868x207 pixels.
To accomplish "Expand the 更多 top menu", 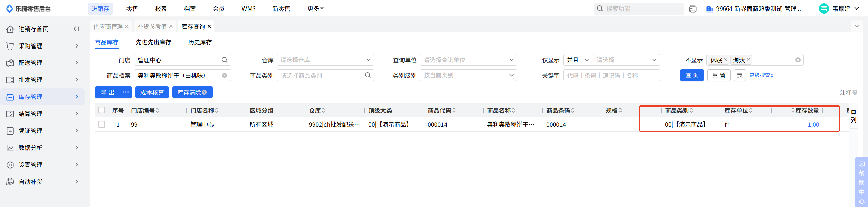I will coord(315,9).
